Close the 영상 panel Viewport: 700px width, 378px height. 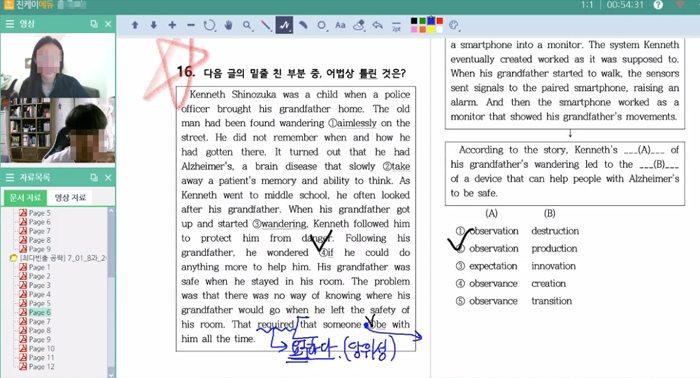pyautogui.click(x=108, y=24)
